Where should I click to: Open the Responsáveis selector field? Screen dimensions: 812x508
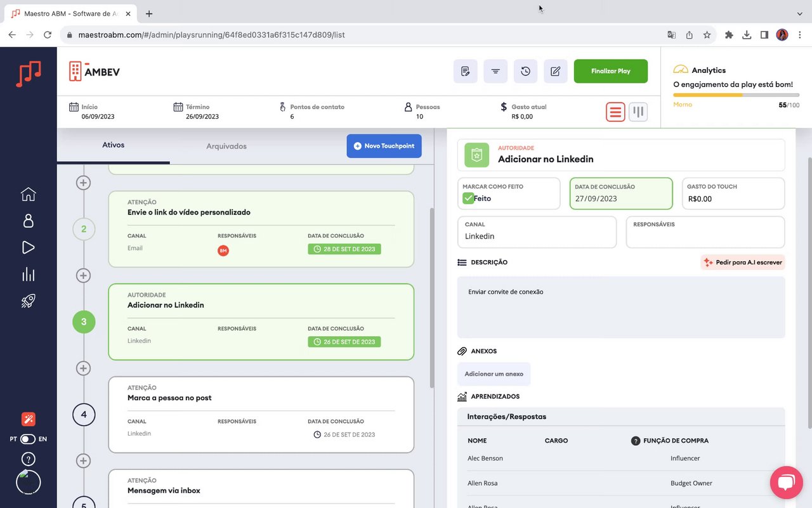tap(705, 232)
